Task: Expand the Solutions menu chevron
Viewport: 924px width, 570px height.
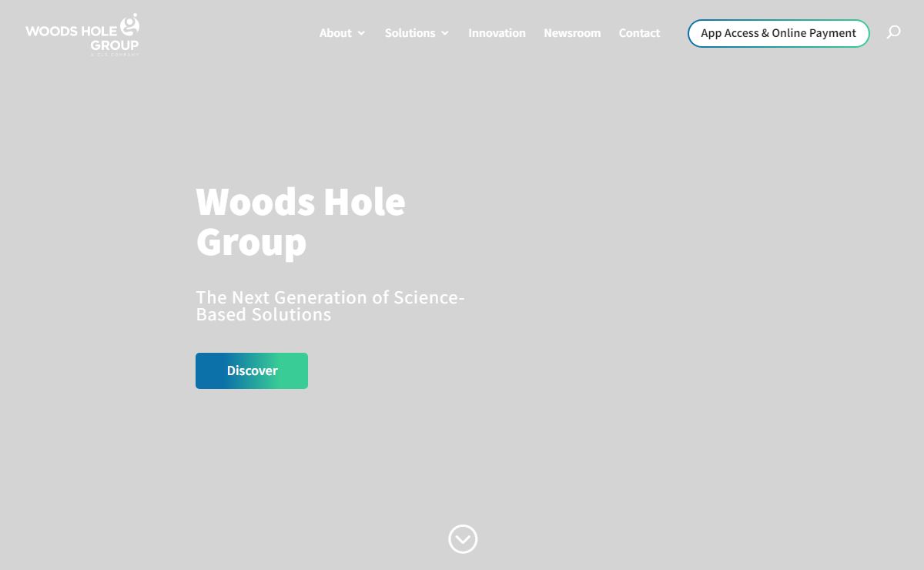Action: (x=444, y=33)
